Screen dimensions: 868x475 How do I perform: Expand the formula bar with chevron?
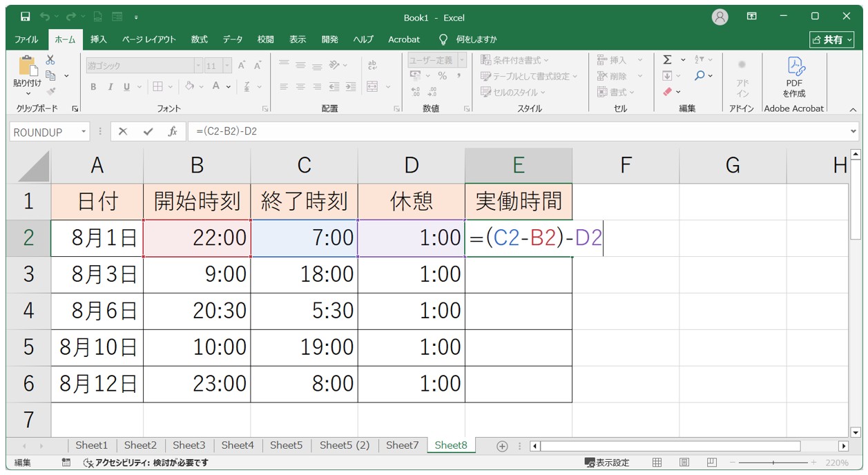point(853,131)
